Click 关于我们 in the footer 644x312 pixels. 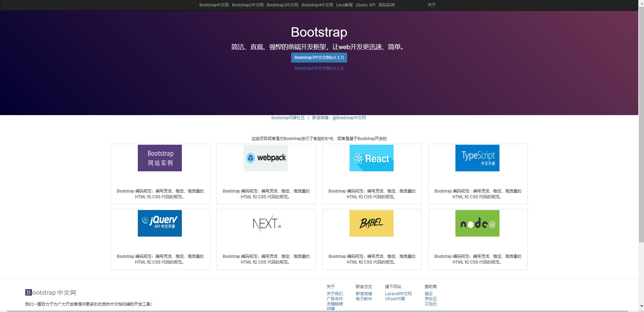[x=335, y=294]
